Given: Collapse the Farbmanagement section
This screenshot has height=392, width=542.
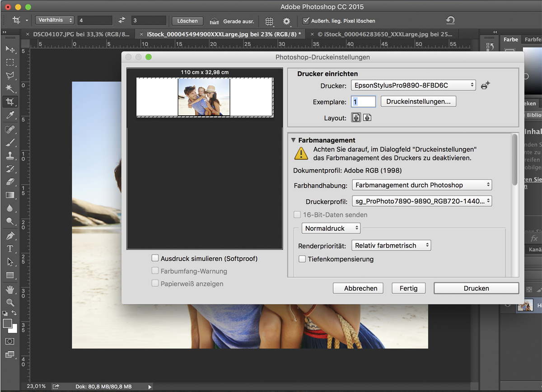Looking at the screenshot, I should tap(294, 140).
